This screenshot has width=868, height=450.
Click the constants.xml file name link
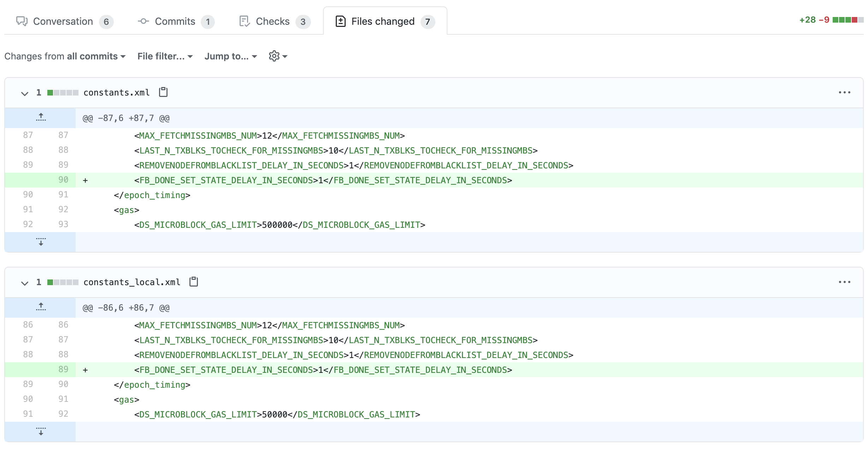tap(116, 93)
